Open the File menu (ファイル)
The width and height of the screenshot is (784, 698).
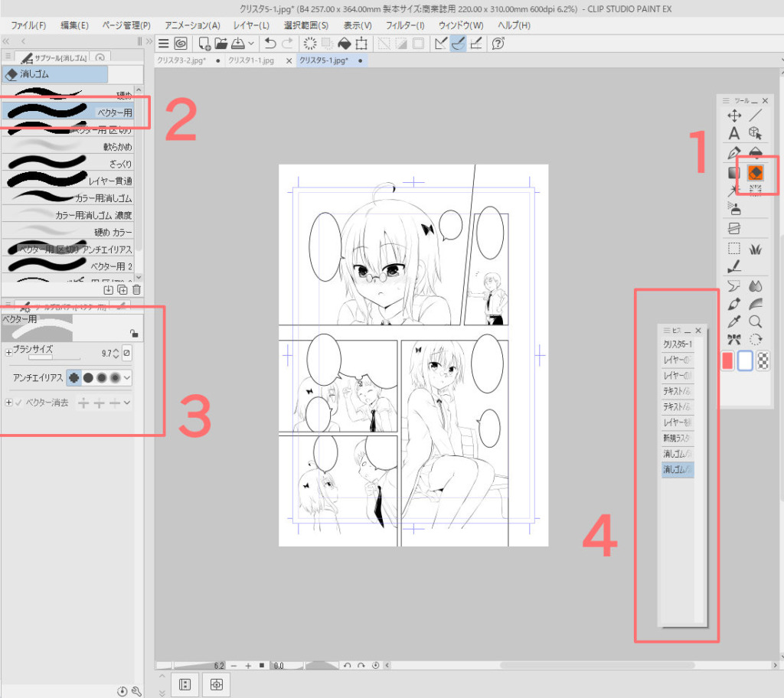(28, 25)
